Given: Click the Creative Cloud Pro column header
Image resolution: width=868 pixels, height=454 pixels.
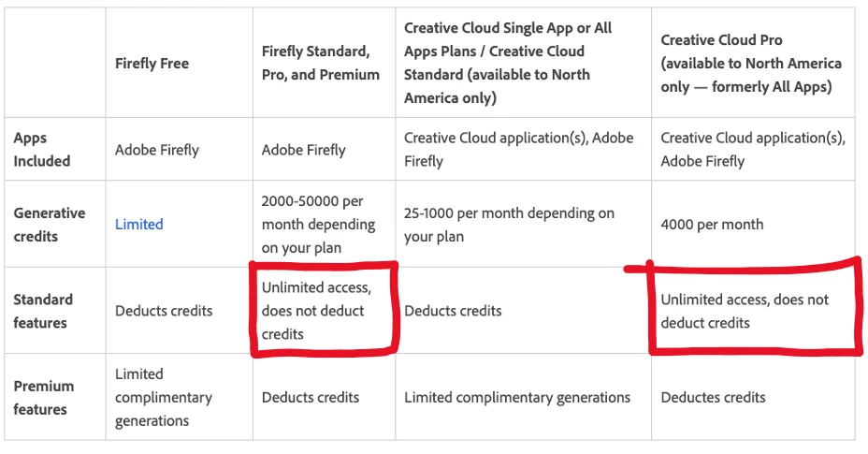Looking at the screenshot, I should tap(750, 63).
